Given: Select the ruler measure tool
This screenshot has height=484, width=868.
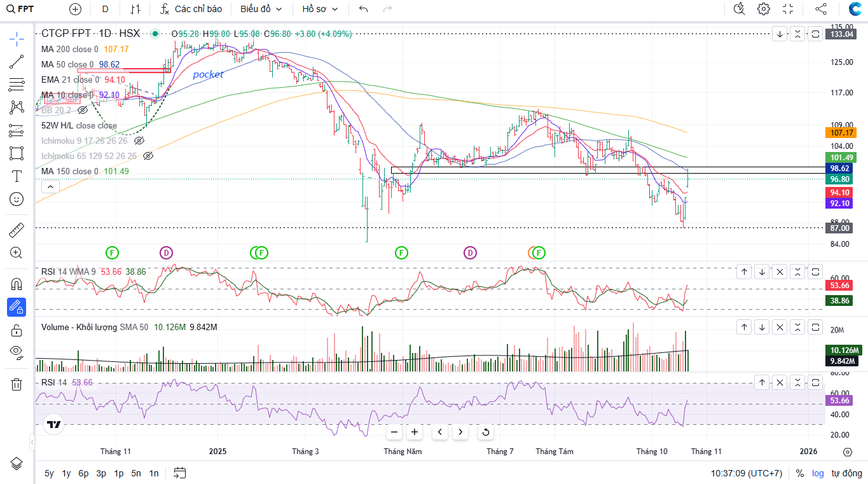Looking at the screenshot, I should 17,230.
